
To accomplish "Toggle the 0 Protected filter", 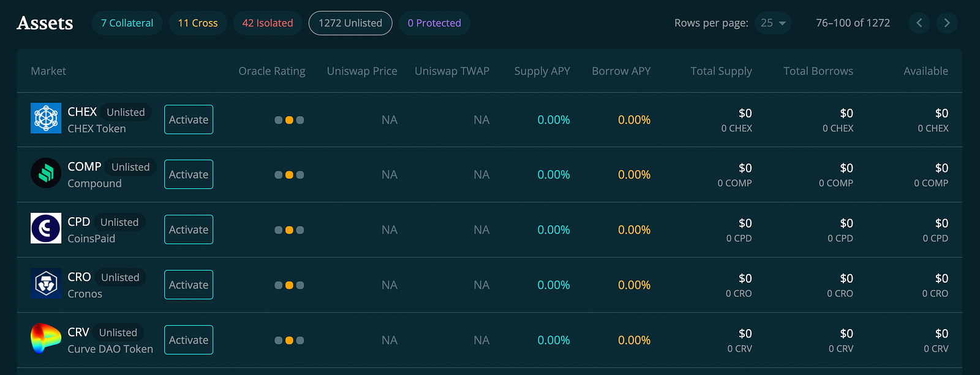I will [x=434, y=23].
